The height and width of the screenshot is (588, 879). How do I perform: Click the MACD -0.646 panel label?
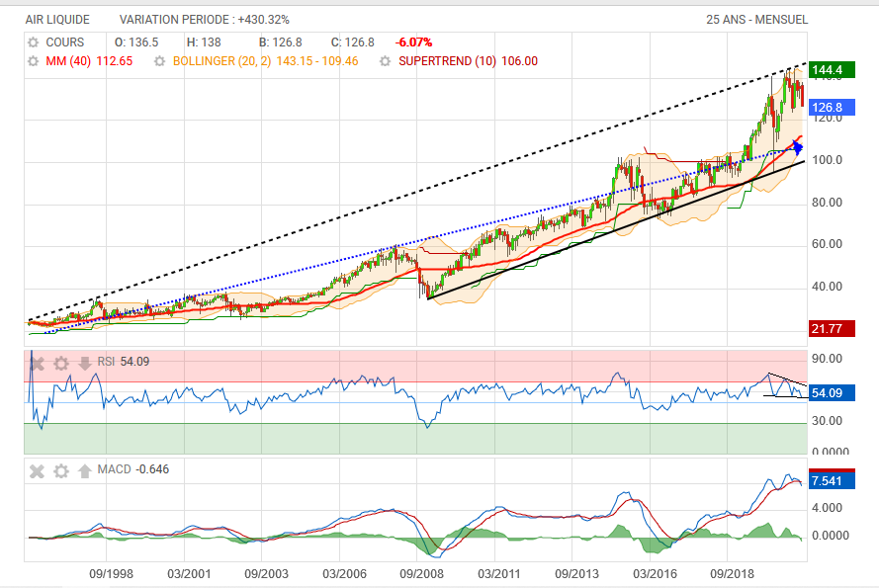point(133,469)
